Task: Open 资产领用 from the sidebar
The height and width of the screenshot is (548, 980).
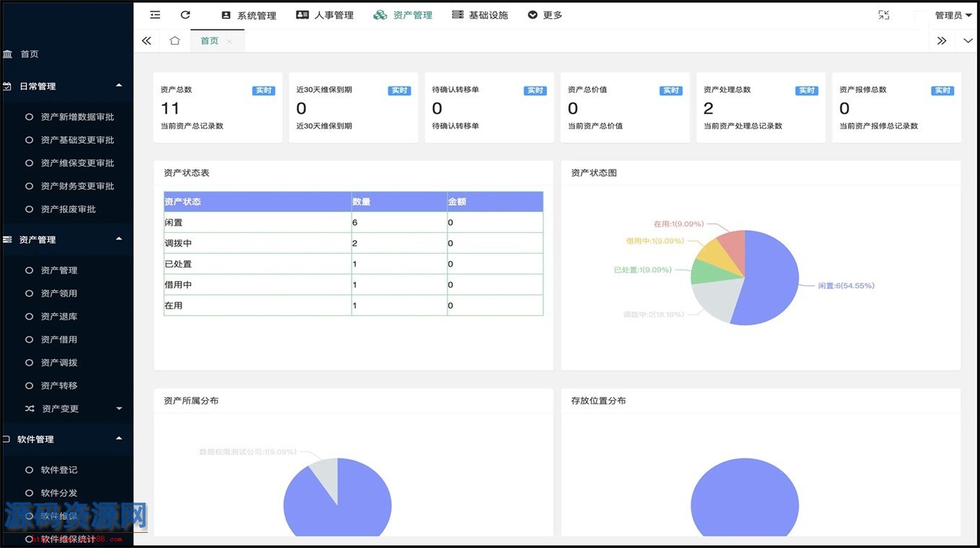Action: click(58, 293)
